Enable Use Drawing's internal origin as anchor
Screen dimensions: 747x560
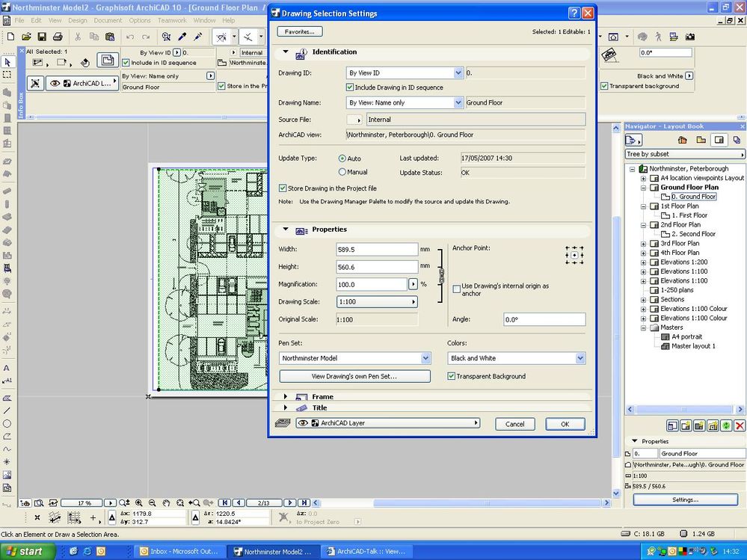click(457, 288)
